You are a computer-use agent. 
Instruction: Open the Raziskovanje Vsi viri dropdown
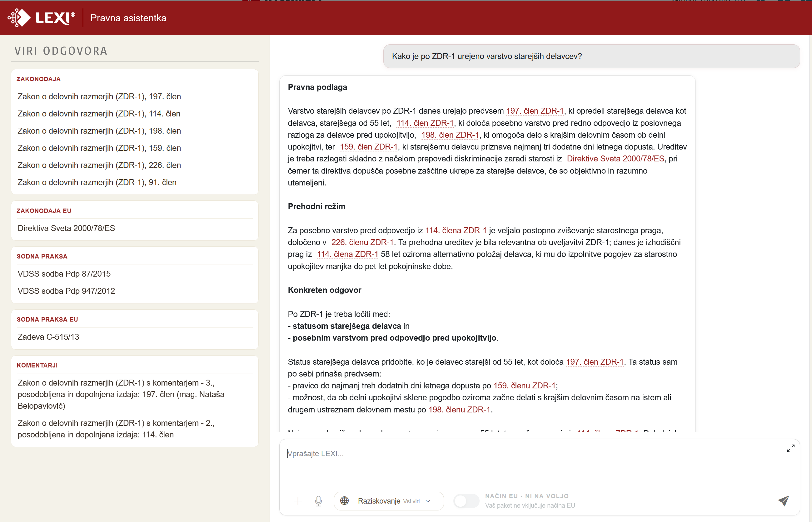pyautogui.click(x=389, y=501)
